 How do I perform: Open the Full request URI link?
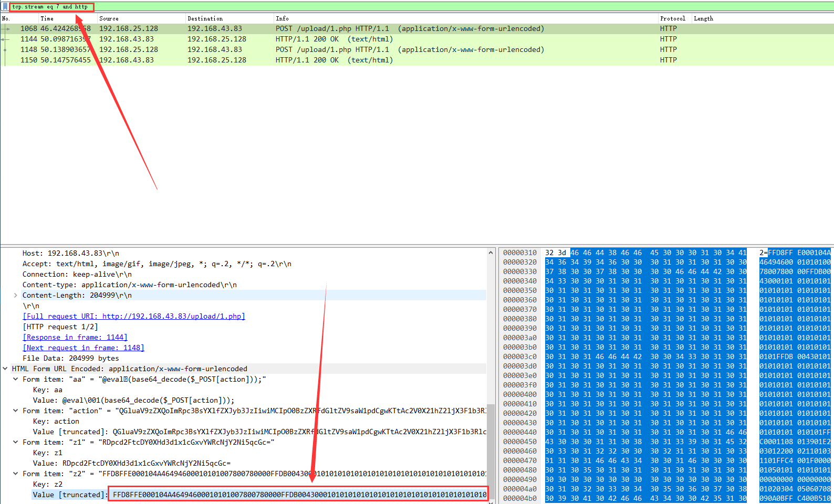pos(134,317)
